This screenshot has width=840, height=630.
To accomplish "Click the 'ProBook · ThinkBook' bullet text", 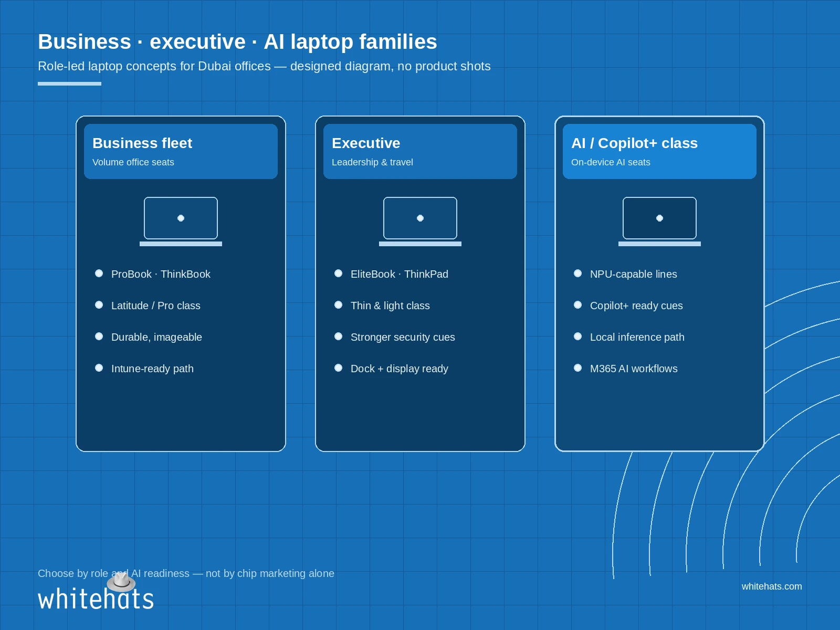I will click(161, 274).
